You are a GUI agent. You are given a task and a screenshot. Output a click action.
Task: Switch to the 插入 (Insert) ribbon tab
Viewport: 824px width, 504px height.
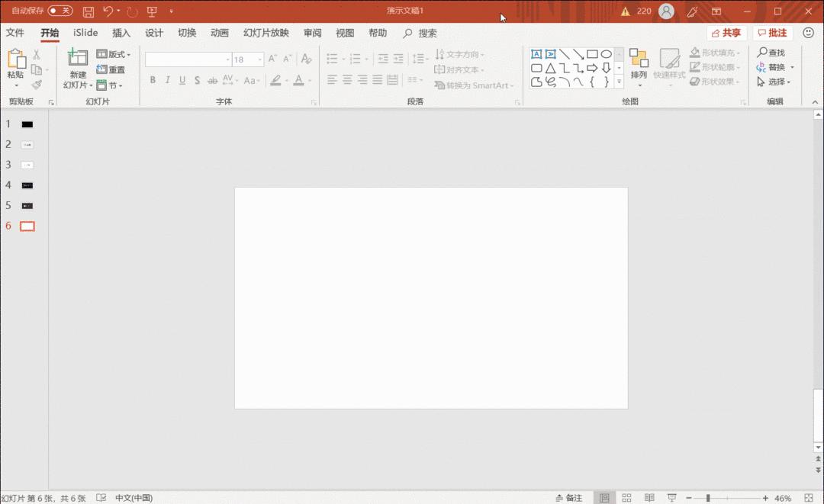pos(121,33)
